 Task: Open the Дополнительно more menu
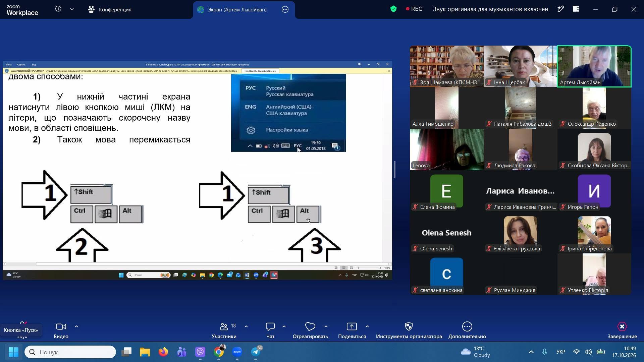[x=467, y=330]
